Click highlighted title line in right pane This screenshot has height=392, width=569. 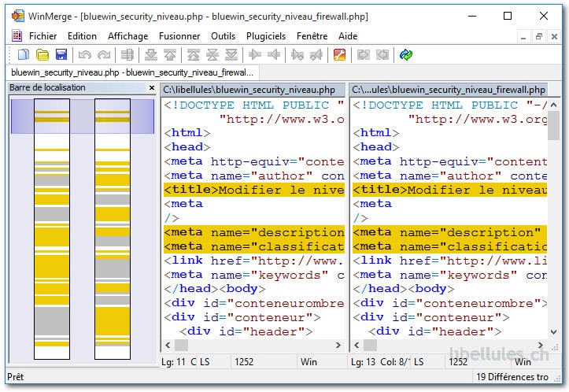pyautogui.click(x=449, y=190)
